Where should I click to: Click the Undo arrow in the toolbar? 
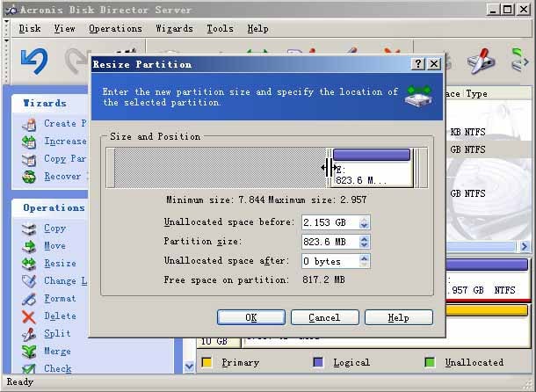tap(34, 61)
